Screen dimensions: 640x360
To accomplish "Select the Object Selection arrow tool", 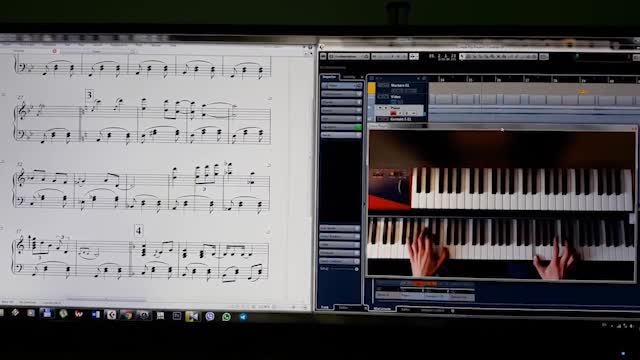I will [462, 56].
